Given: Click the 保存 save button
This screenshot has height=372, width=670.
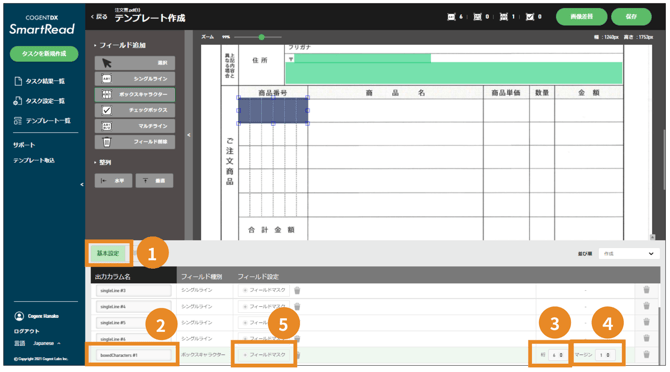Looking at the screenshot, I should click(x=631, y=17).
